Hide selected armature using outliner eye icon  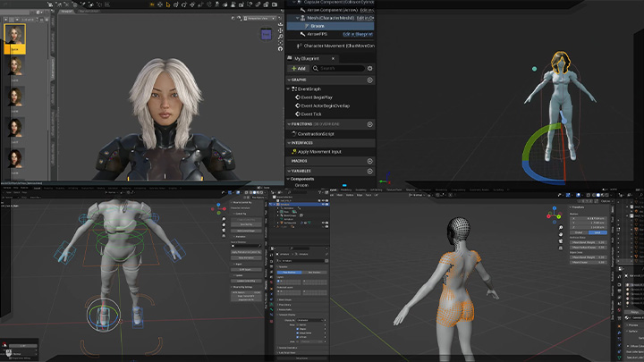click(323, 204)
